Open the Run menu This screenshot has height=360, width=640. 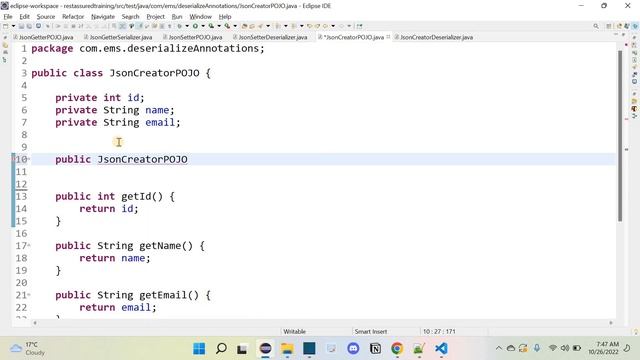(x=177, y=17)
